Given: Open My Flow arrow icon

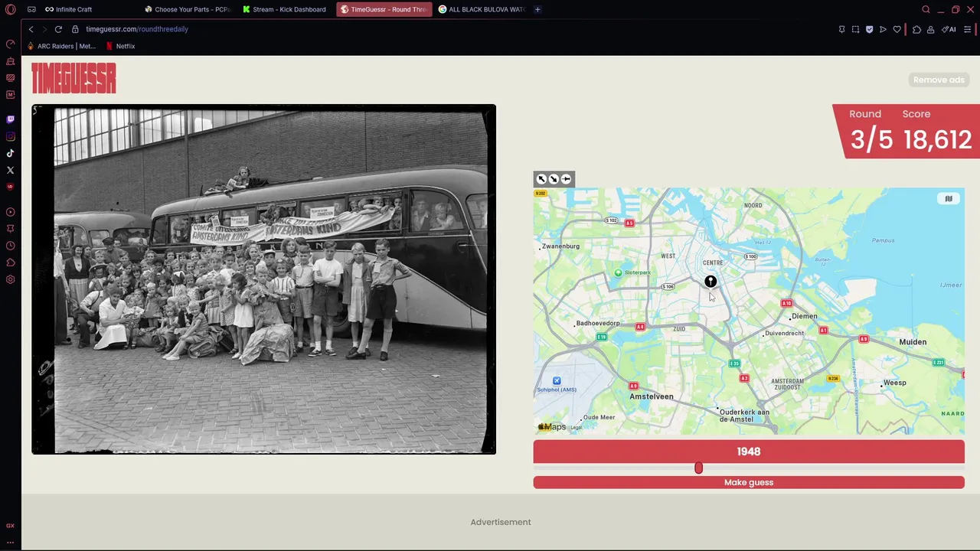Looking at the screenshot, I should [883, 29].
